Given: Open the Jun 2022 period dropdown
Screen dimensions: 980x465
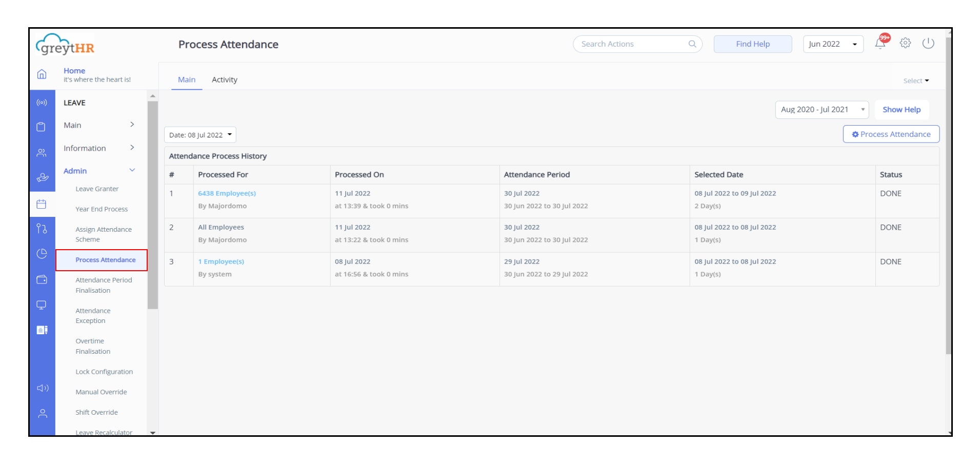Looking at the screenshot, I should click(x=832, y=44).
